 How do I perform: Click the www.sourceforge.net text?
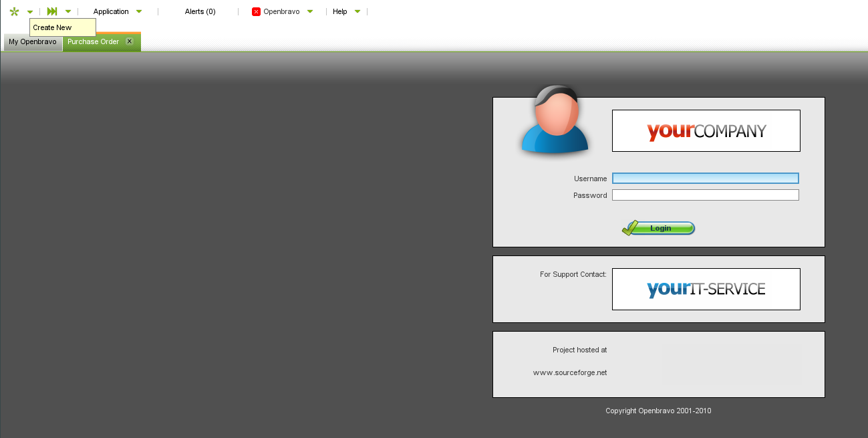[x=570, y=372]
